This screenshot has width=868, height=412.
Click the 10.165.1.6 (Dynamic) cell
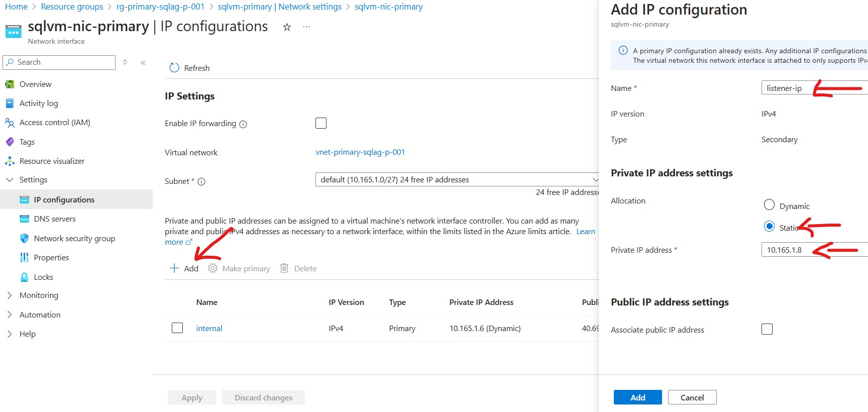pyautogui.click(x=485, y=329)
